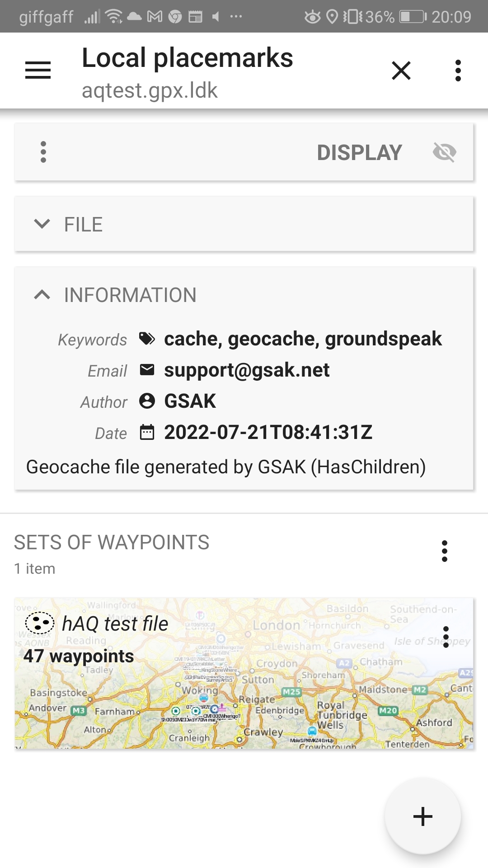Tap the email envelope icon
Image resolution: width=488 pixels, height=868 pixels.
(147, 370)
